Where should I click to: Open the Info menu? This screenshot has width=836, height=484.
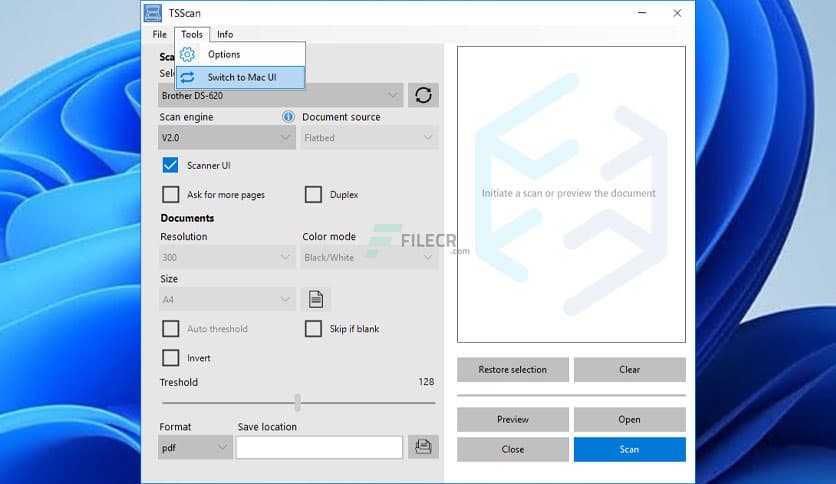pyautogui.click(x=225, y=34)
